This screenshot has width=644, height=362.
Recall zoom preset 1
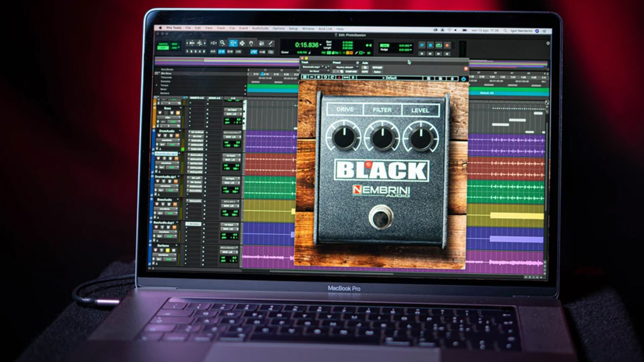click(187, 51)
